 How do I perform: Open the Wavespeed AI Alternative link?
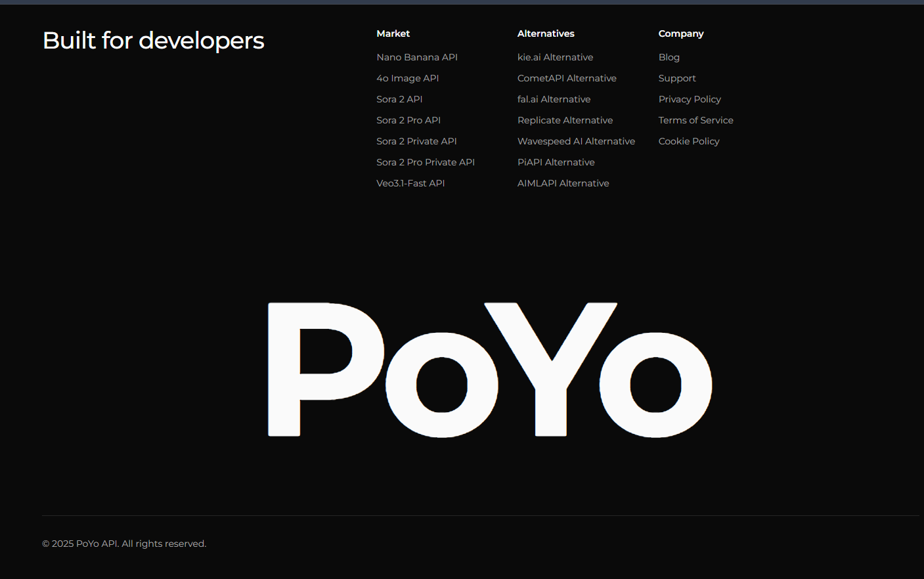pyautogui.click(x=576, y=141)
